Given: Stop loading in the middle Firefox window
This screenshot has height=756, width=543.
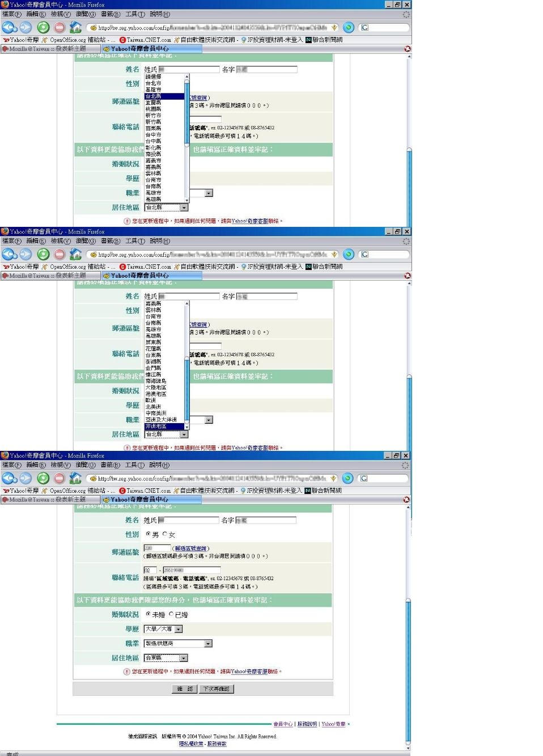Looking at the screenshot, I should click(60, 254).
